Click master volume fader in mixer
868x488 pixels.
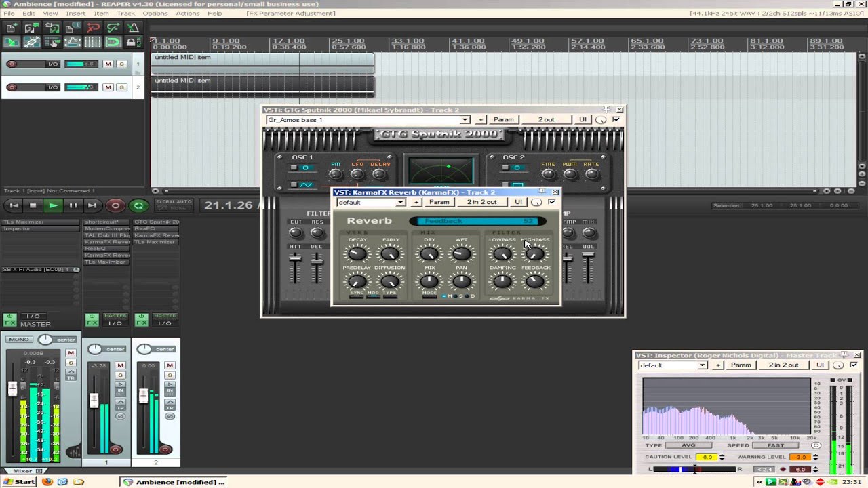(x=12, y=388)
